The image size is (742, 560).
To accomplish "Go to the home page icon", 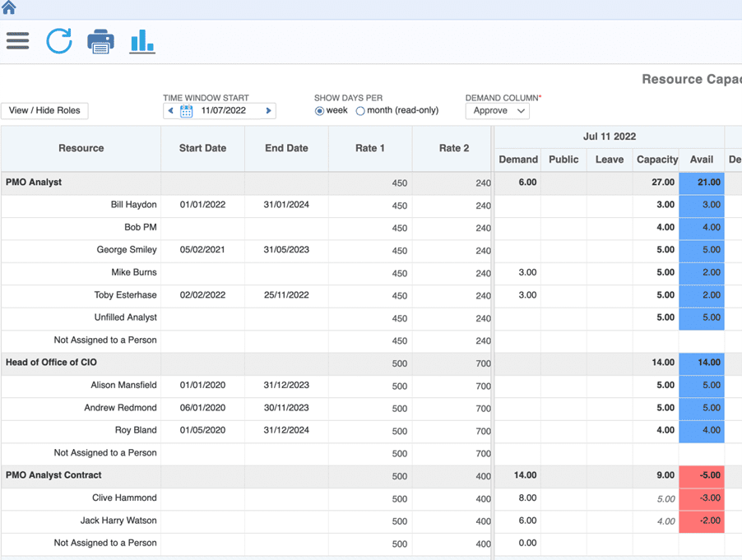I will pyautogui.click(x=9, y=7).
